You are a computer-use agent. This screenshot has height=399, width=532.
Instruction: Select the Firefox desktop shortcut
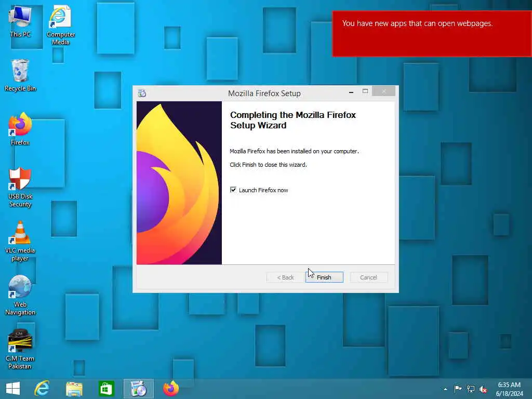point(20,129)
